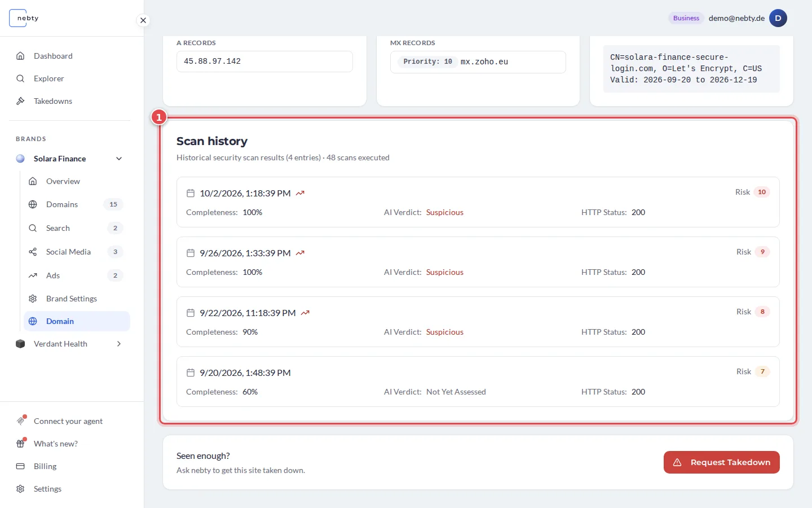
Task: Click the Takedowns gavel icon
Action: pyautogui.click(x=20, y=101)
